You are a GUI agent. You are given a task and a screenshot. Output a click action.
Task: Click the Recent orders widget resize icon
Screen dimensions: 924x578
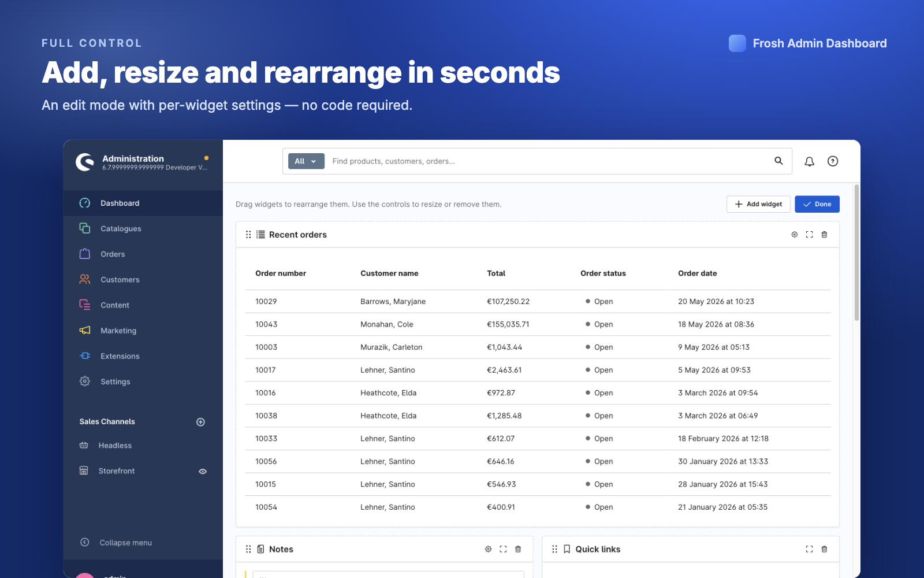(810, 235)
